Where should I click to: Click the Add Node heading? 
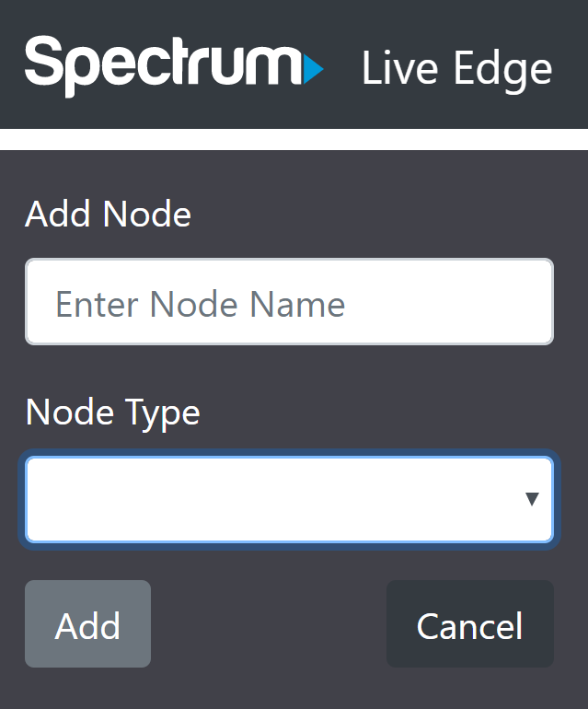[x=108, y=214]
